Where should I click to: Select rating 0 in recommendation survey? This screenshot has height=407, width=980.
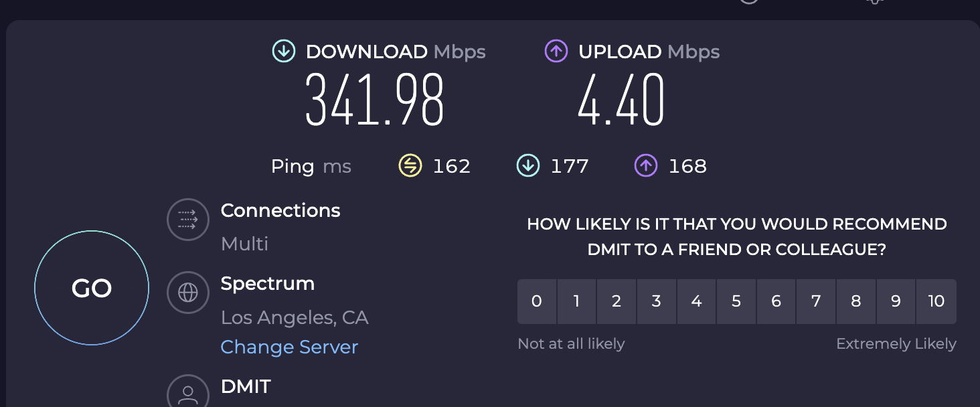[x=537, y=301]
